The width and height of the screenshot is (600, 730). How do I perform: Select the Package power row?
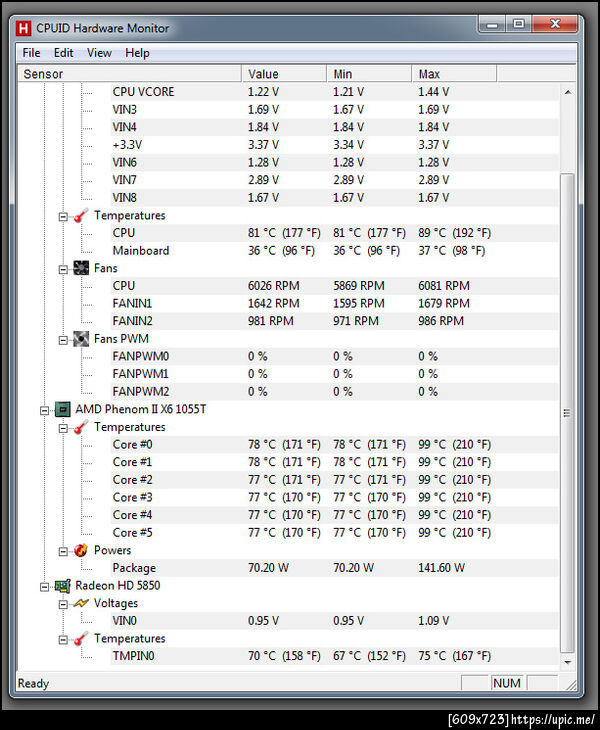pyautogui.click(x=334, y=568)
